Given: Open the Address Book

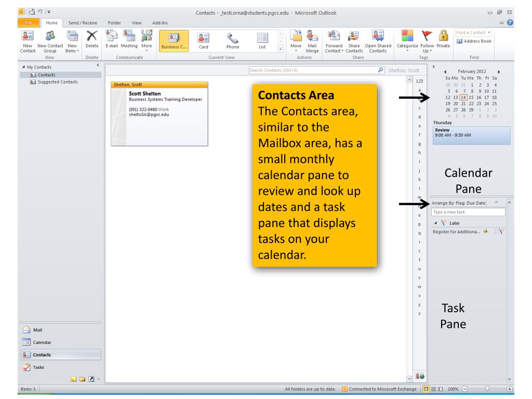Looking at the screenshot, I should coord(474,41).
